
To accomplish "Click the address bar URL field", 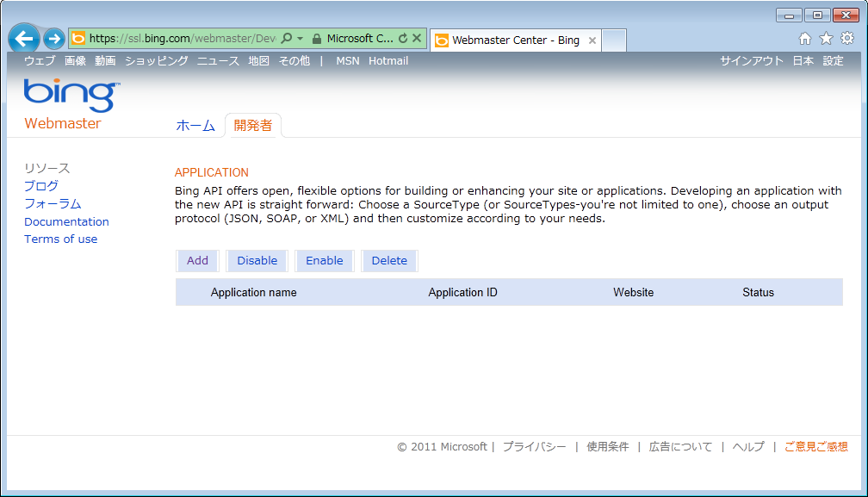I will click(183, 38).
